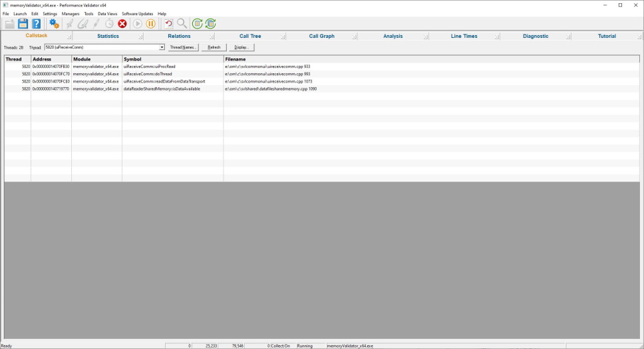Click corner icon on Callstack tab

(x=69, y=37)
